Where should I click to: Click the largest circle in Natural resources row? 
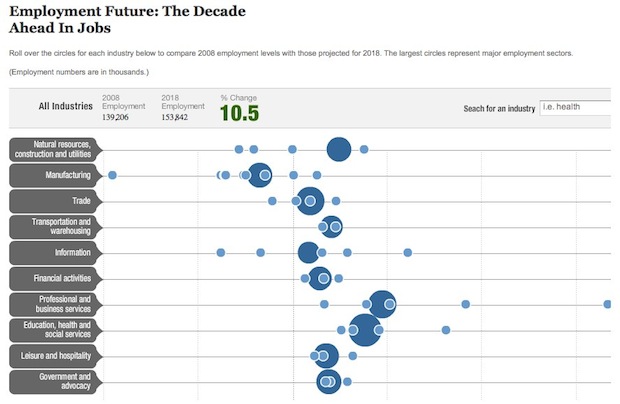[x=339, y=149]
